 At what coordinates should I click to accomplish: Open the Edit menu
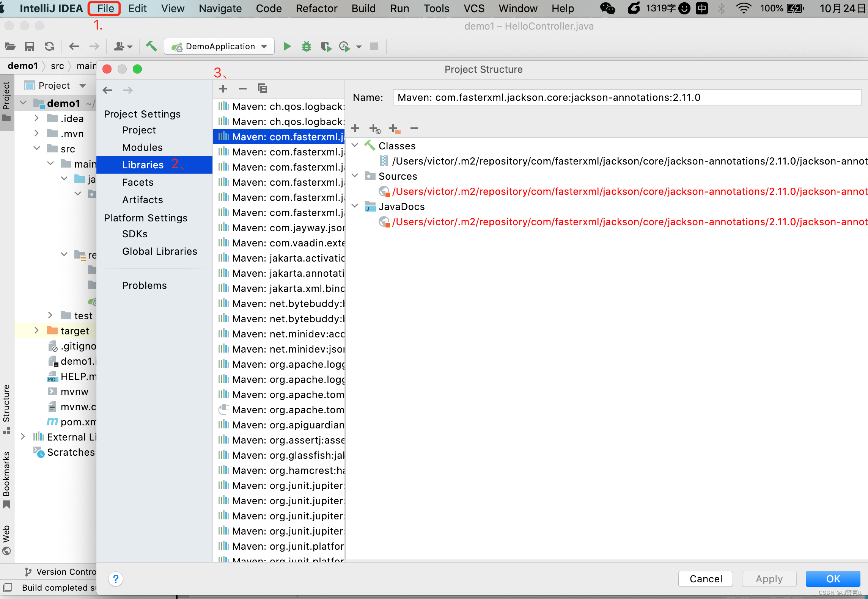[137, 8]
